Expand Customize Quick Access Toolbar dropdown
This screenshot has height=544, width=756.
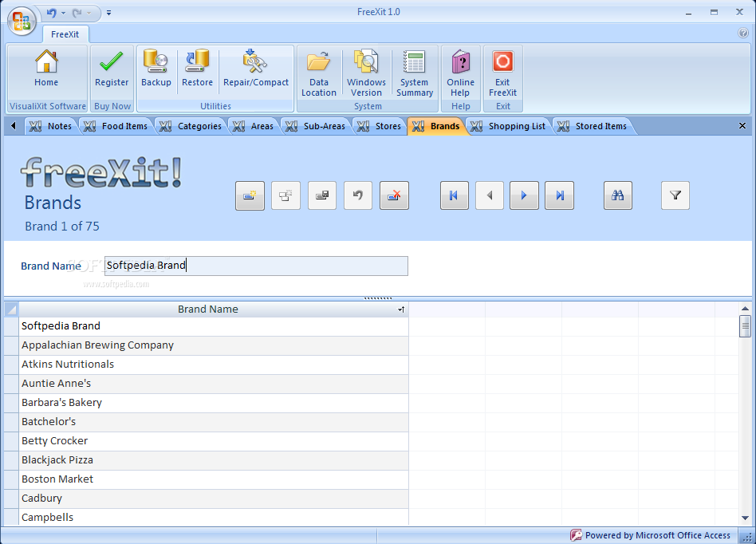point(109,13)
